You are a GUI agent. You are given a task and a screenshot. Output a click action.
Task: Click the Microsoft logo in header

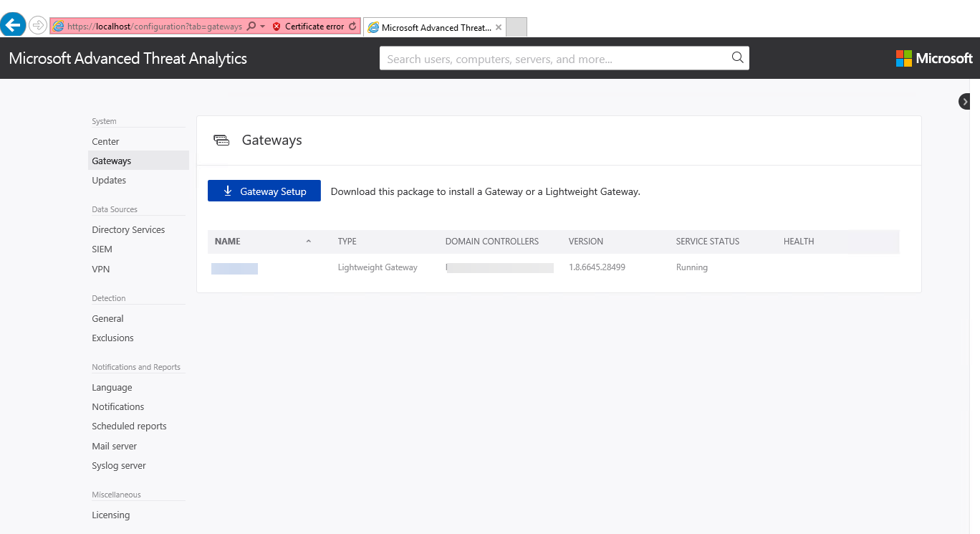934,59
